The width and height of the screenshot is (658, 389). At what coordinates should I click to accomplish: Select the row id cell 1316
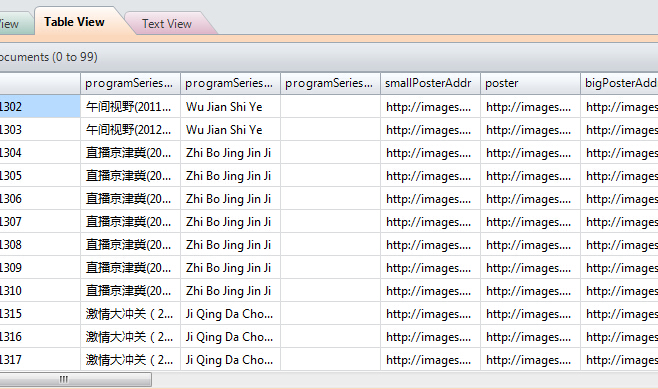[x=40, y=337]
